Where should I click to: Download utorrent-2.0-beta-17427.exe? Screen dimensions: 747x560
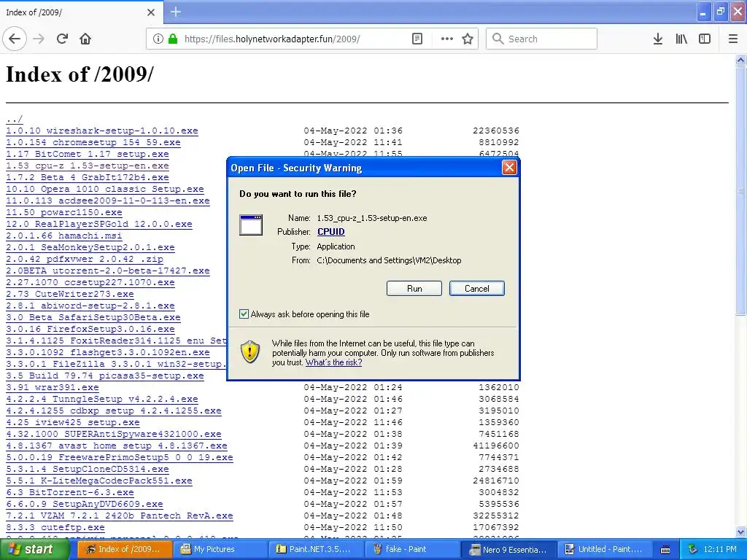(108, 271)
